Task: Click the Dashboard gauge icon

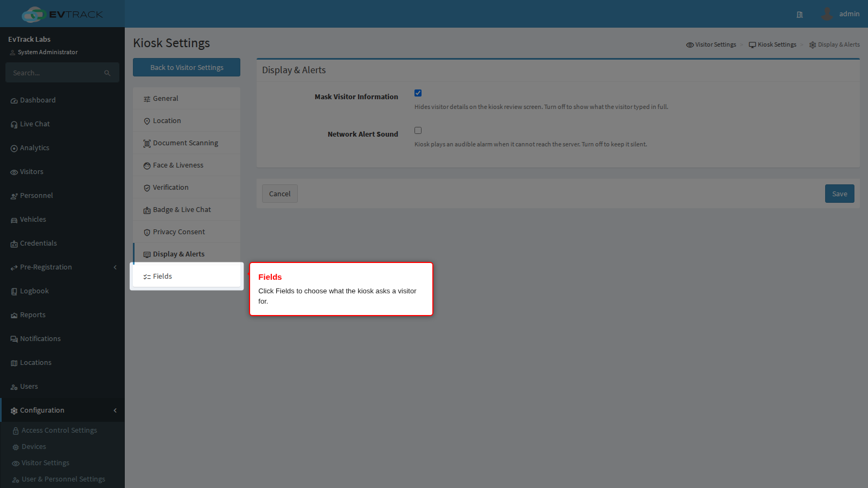Action: point(14,101)
